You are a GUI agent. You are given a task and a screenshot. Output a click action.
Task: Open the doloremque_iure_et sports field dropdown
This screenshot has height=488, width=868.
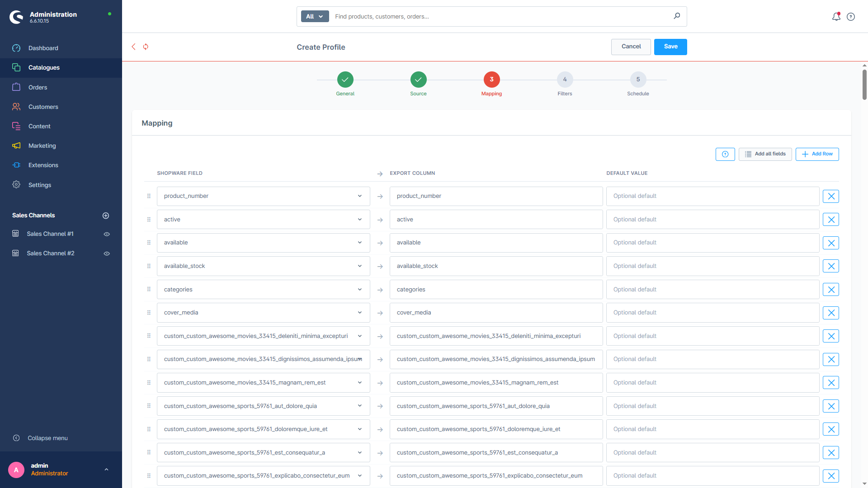pos(263,429)
